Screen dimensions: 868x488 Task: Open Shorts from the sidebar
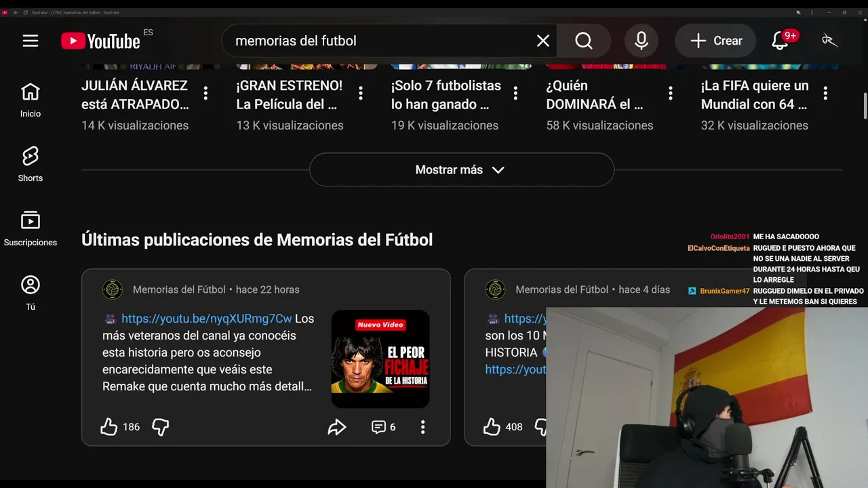point(31,164)
